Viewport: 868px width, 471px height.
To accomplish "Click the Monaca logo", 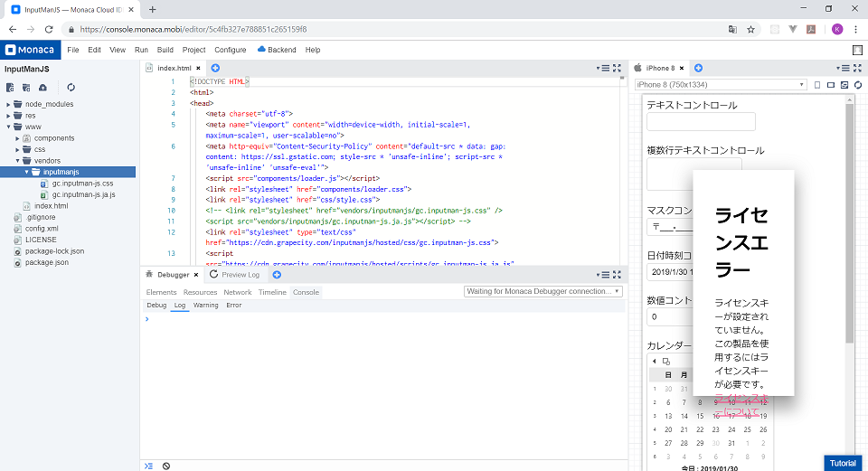I will [x=30, y=50].
